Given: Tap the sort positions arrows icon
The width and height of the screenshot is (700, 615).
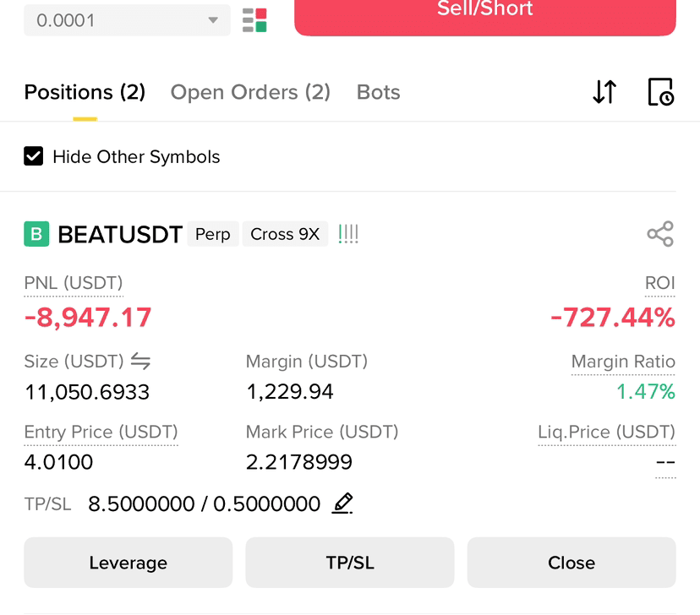Looking at the screenshot, I should click(x=604, y=91).
